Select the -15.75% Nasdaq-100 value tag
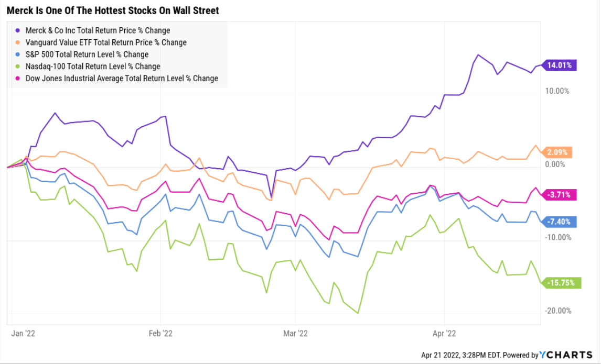This screenshot has height=364, width=601. click(562, 283)
